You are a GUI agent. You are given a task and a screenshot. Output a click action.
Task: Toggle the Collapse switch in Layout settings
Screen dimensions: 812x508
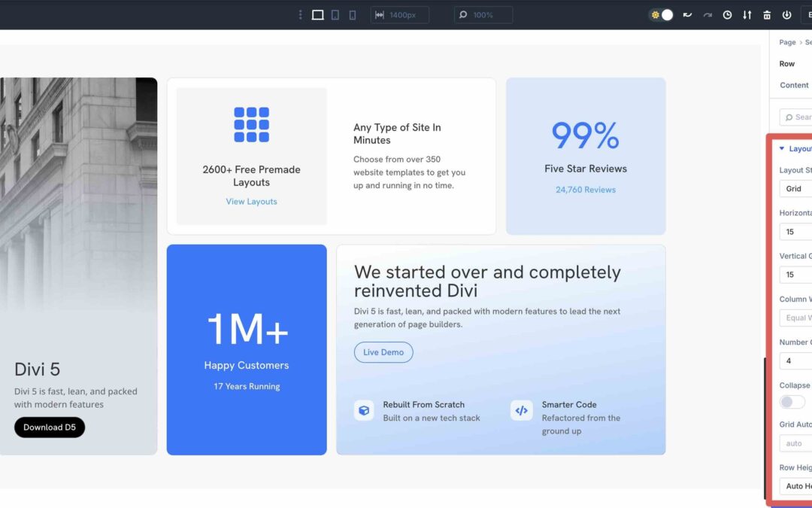click(x=791, y=402)
